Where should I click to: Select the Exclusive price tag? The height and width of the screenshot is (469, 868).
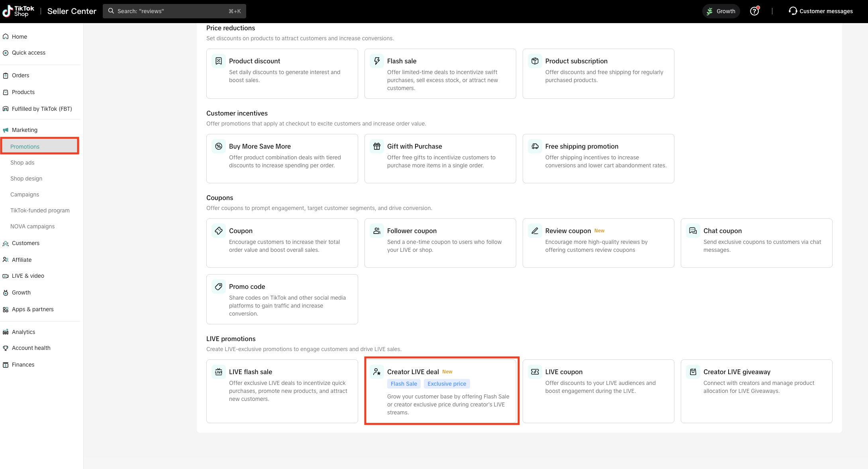pos(447,384)
